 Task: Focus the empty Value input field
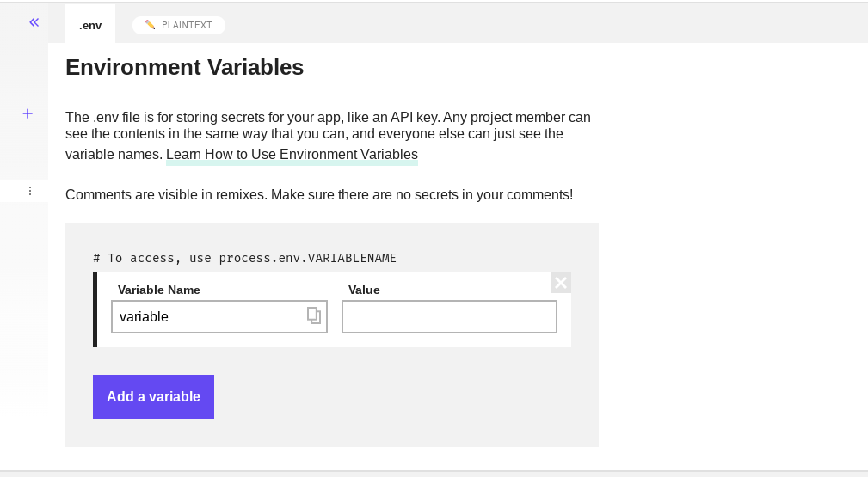449,316
